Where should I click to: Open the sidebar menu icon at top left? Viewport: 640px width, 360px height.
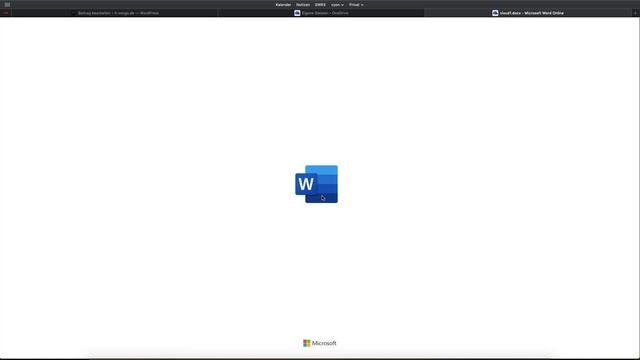[7, 4]
